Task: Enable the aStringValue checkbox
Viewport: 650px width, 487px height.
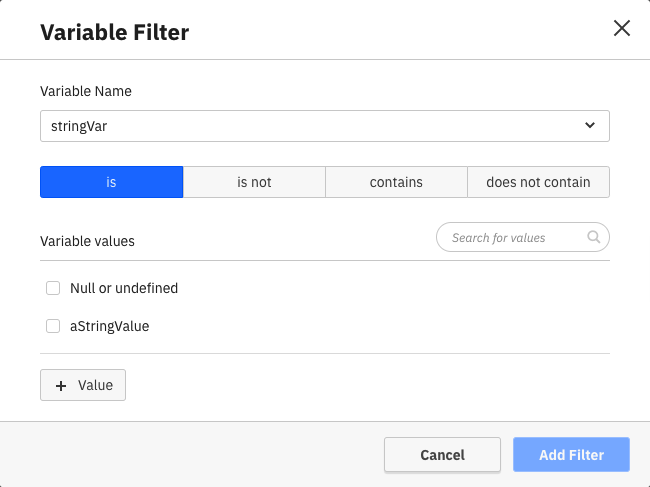Action: (x=53, y=326)
